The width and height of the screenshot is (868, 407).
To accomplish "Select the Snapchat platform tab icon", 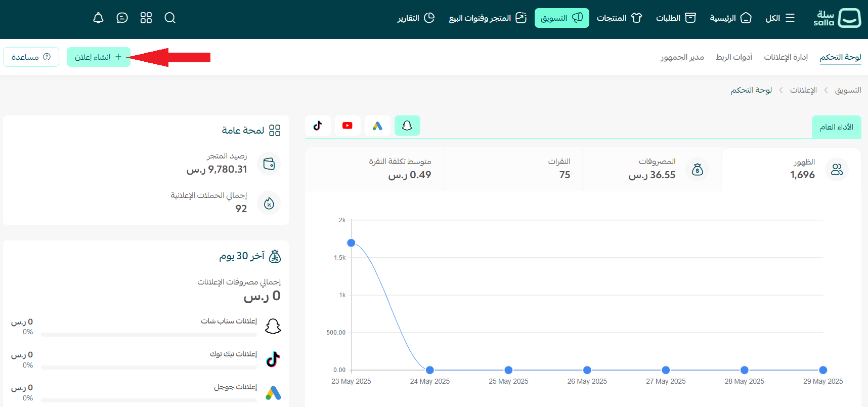I will (407, 126).
